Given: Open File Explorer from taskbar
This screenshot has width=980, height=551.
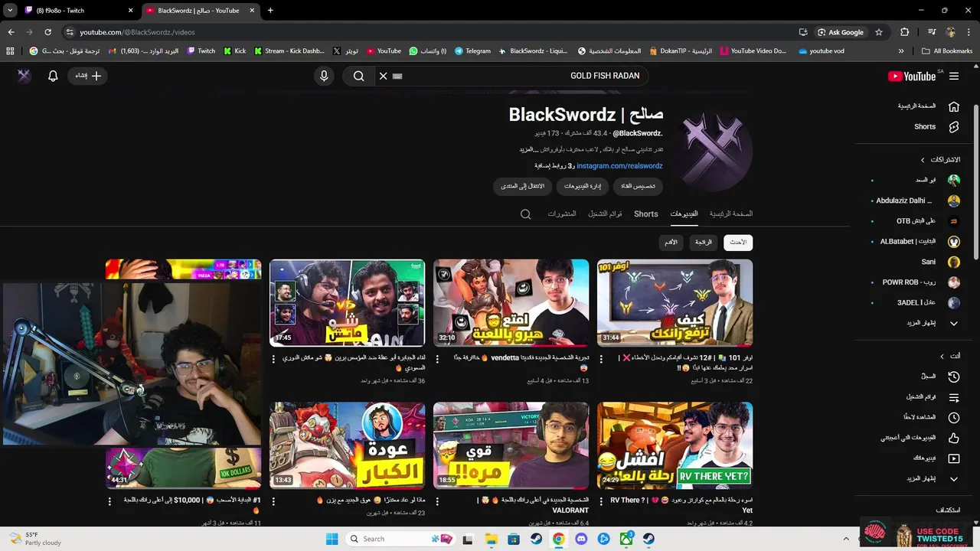Looking at the screenshot, I should tap(492, 539).
